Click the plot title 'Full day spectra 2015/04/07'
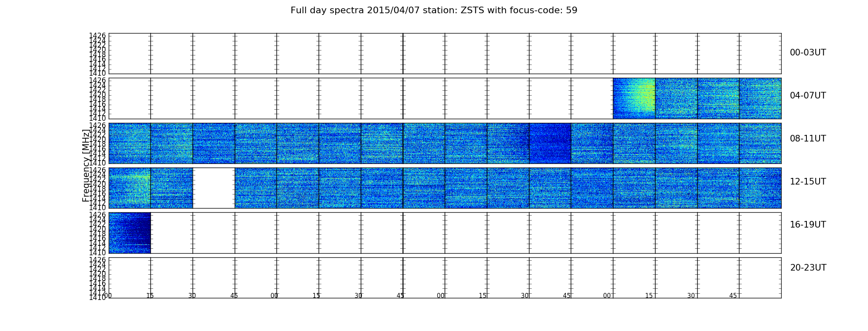This screenshot has width=868, height=331. (x=434, y=10)
